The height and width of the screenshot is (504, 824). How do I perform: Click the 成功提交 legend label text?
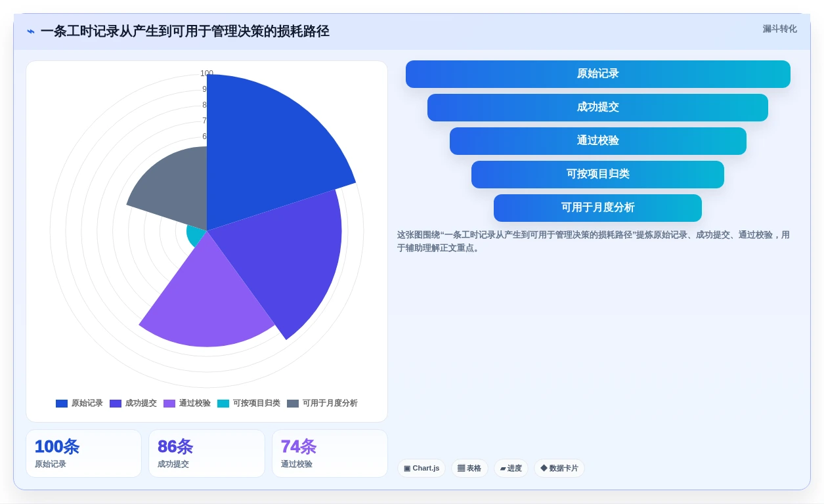[x=141, y=404]
